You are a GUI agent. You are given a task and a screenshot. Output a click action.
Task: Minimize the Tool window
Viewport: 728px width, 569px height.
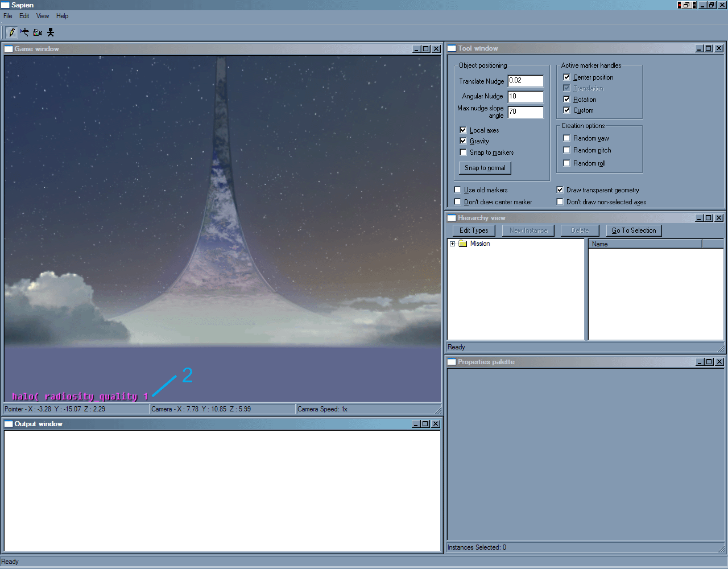pos(700,48)
